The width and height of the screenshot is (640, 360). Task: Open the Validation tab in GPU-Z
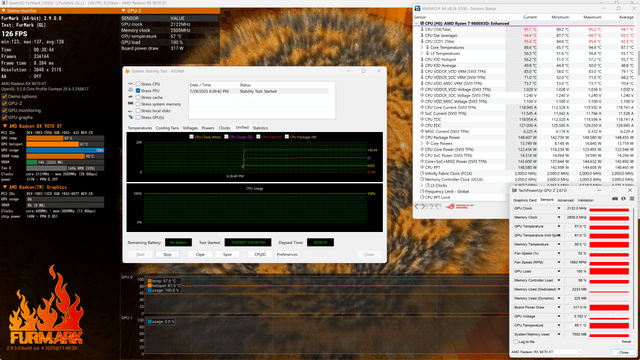[585, 200]
